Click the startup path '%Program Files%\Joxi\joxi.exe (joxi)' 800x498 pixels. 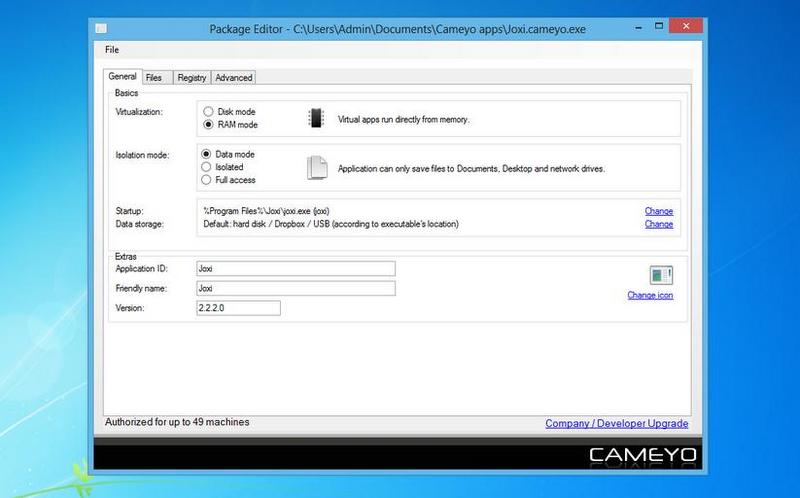point(266,211)
